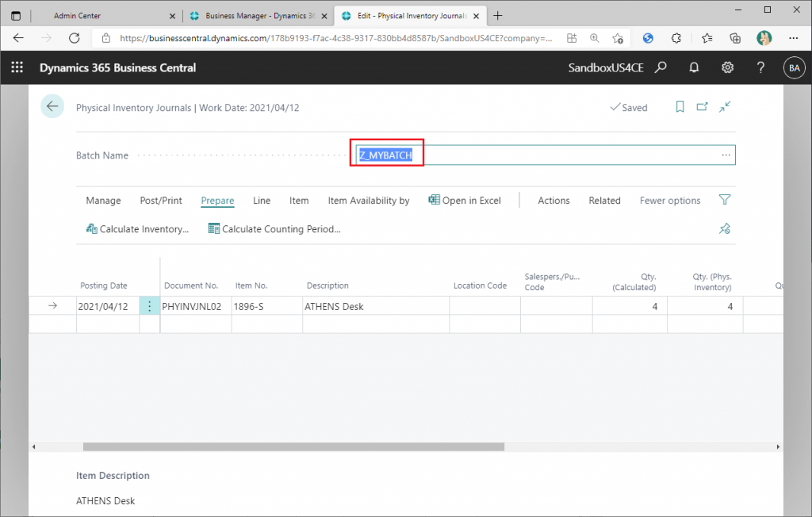
Task: Click the browser zoom magnifier icon
Action: [595, 38]
